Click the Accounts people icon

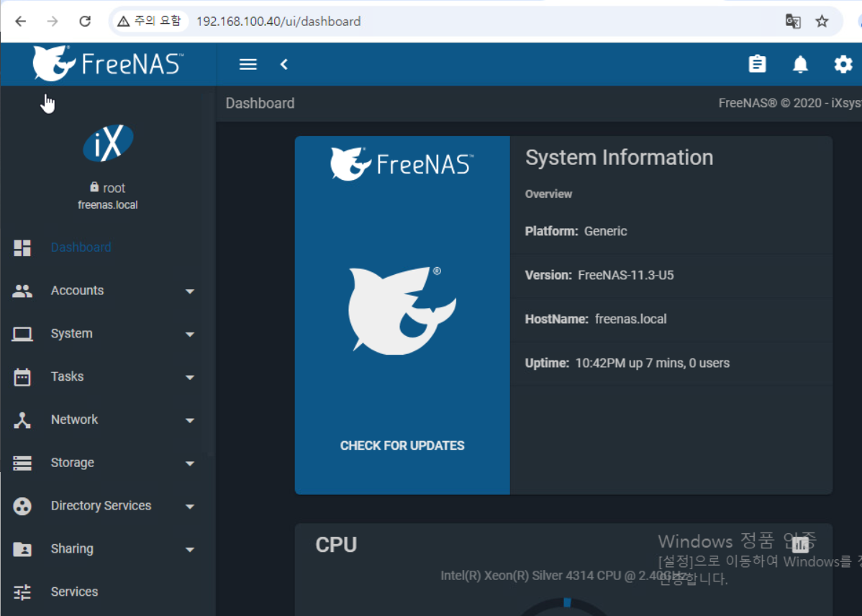[22, 291]
